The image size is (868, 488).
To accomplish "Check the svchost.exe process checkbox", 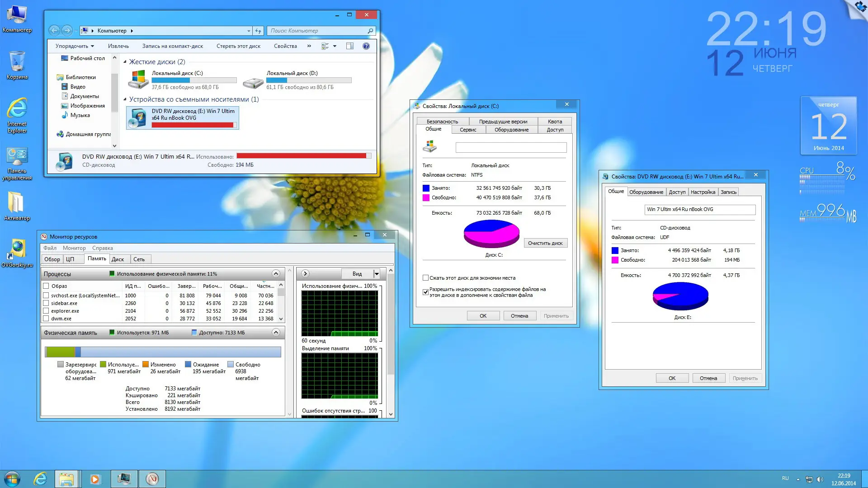I will [x=46, y=296].
